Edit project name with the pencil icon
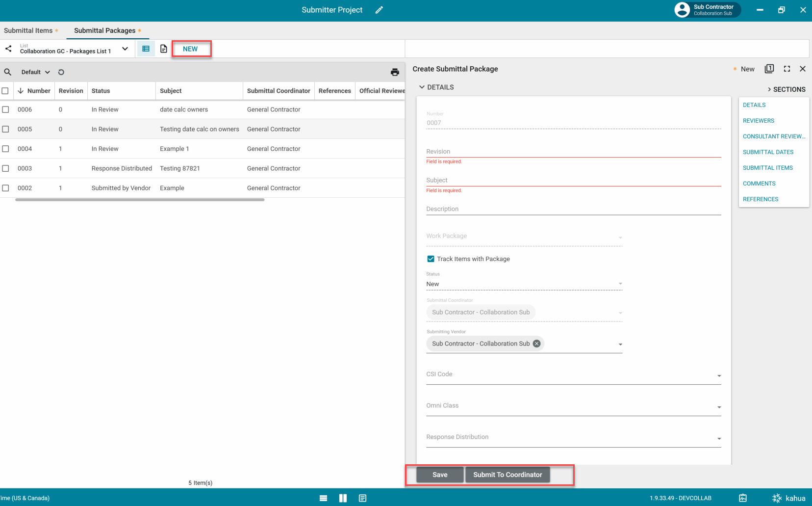Image resolution: width=812 pixels, height=506 pixels. [379, 10]
